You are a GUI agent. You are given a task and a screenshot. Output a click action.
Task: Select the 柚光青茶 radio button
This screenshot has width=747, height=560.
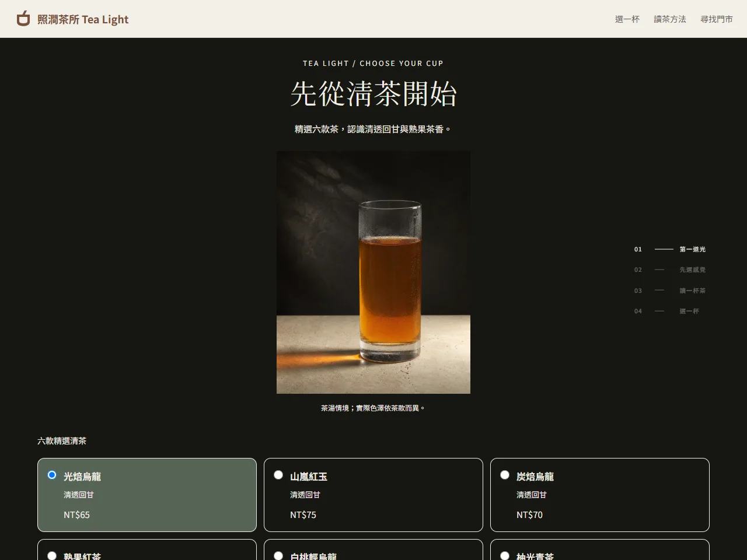pyautogui.click(x=505, y=555)
